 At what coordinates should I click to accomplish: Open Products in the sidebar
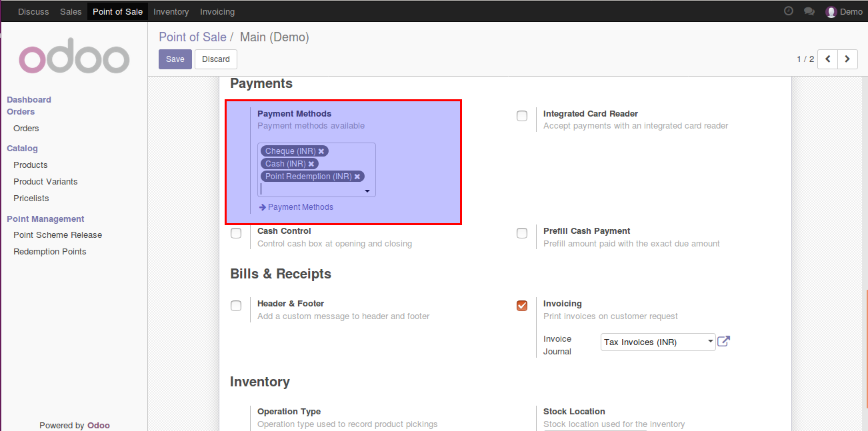tap(31, 165)
